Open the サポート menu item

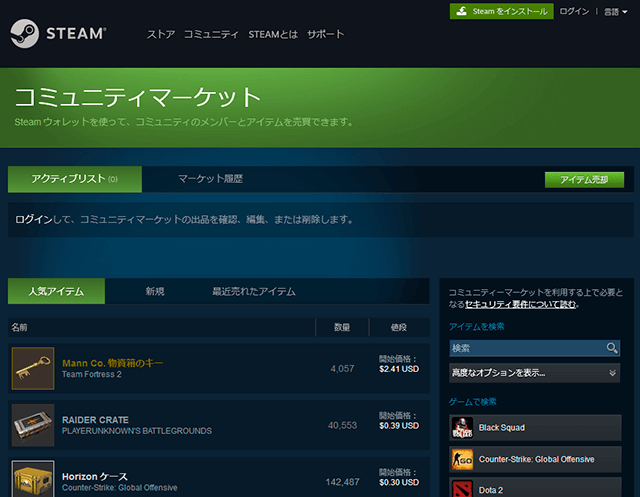(325, 34)
